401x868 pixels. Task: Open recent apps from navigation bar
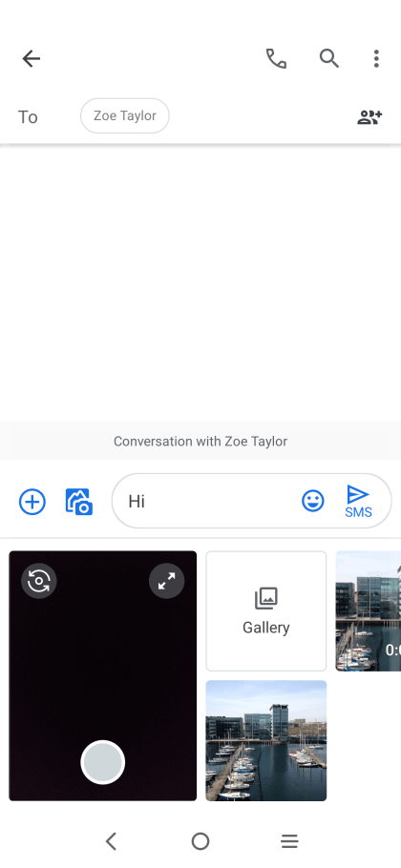tap(289, 841)
